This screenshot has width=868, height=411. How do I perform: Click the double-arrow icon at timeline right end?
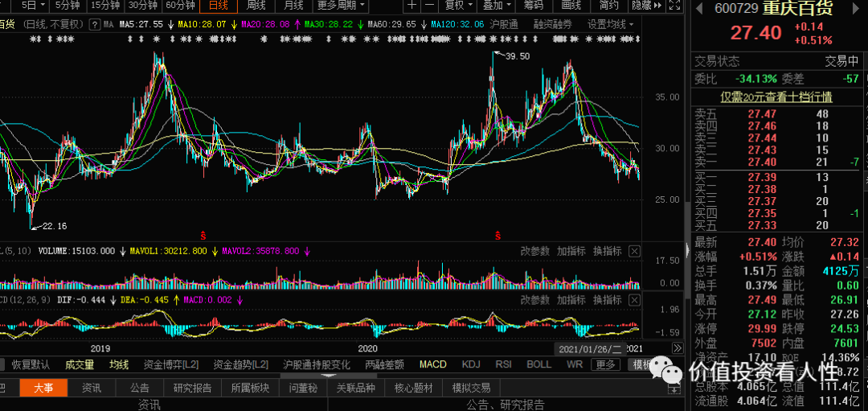[678, 348]
